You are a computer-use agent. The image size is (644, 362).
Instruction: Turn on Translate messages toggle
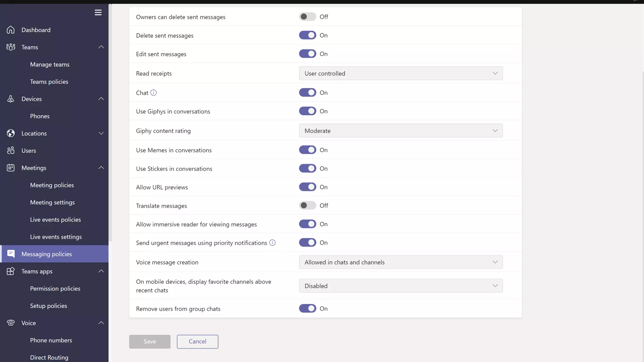pyautogui.click(x=307, y=206)
